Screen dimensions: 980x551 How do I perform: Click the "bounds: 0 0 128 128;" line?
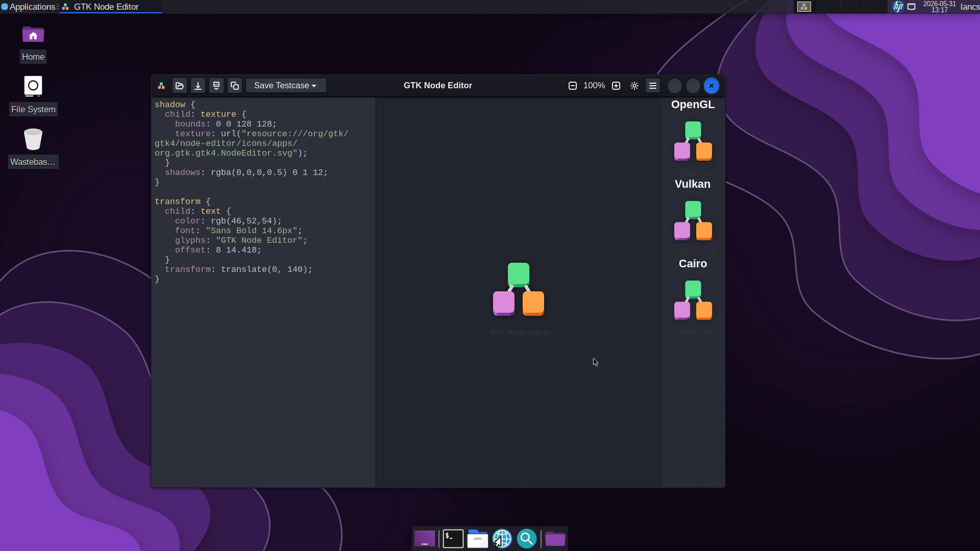pos(226,124)
